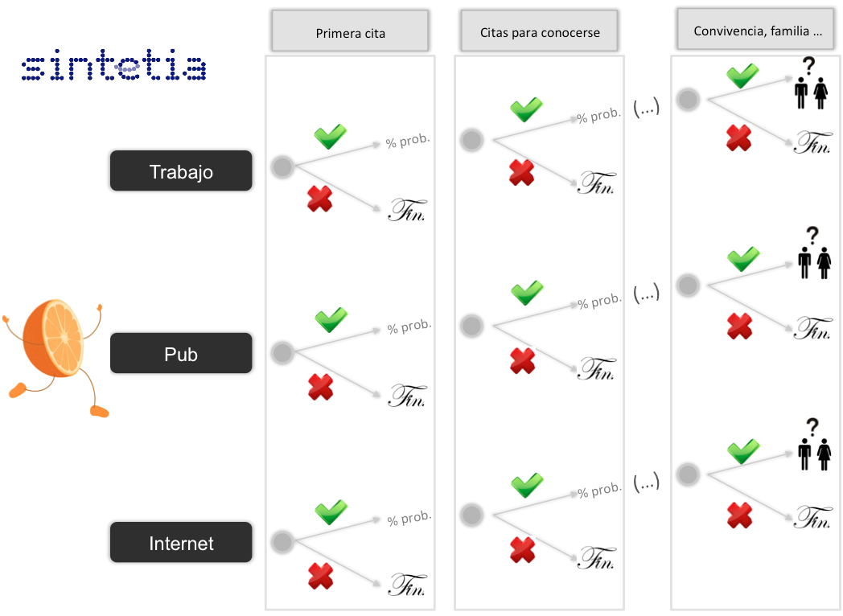Viewport: 843px width, 616px height.
Task: Click the couple icon in bottom Convivencia row
Action: pyautogui.click(x=815, y=445)
